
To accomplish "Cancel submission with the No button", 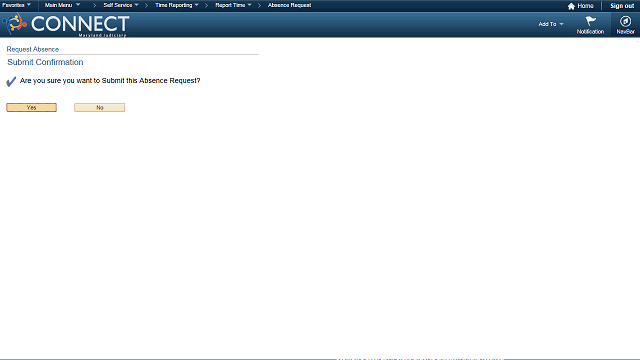I will point(100,107).
